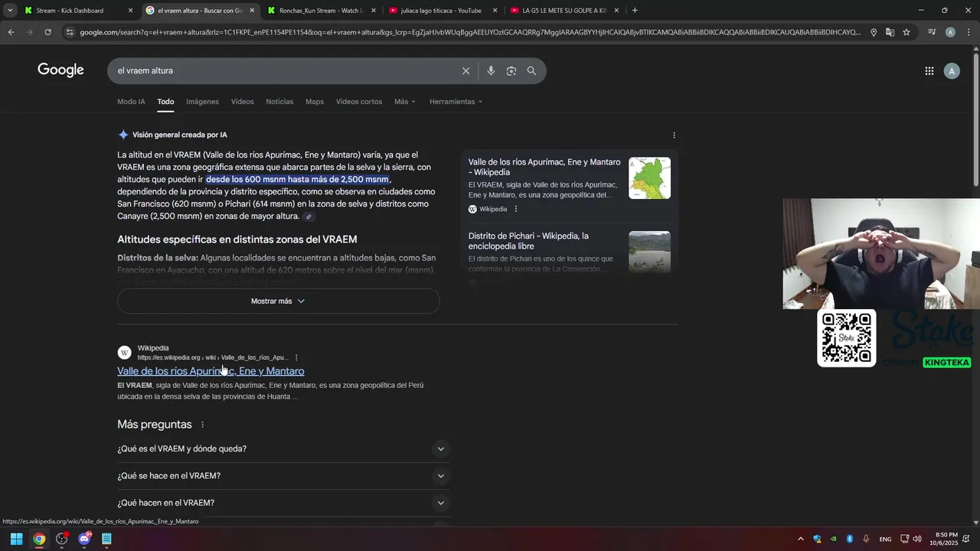Submit search with the magnifier icon
This screenshot has height=551, width=980.
pos(531,71)
